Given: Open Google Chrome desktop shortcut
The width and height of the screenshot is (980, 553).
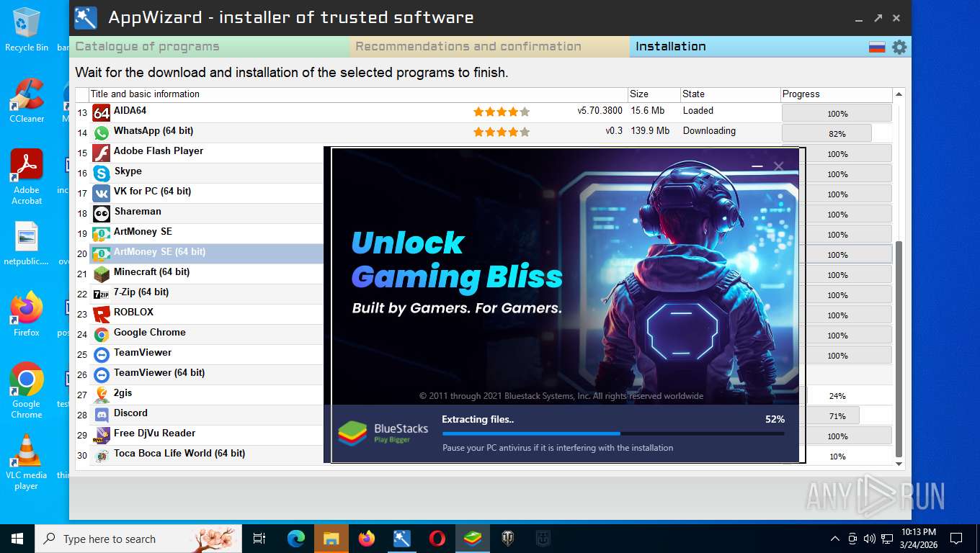Looking at the screenshot, I should coord(27,390).
